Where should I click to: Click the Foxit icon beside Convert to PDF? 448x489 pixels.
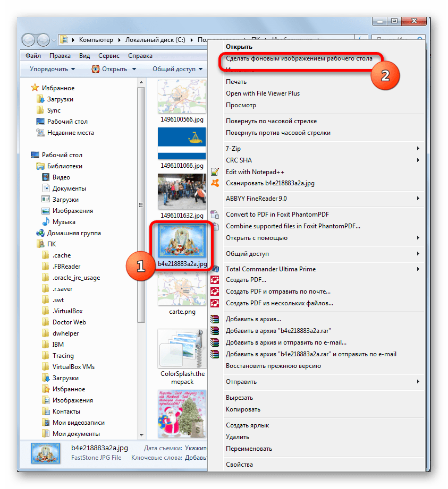215,215
